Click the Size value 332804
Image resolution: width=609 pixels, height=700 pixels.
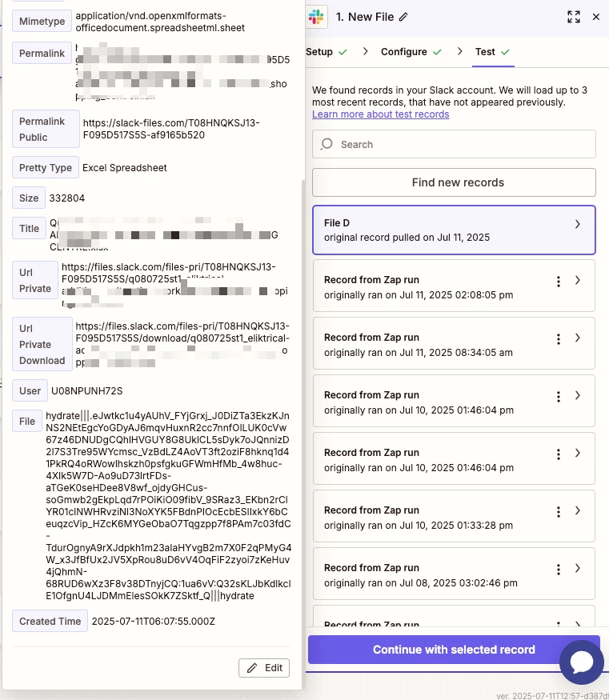67,198
